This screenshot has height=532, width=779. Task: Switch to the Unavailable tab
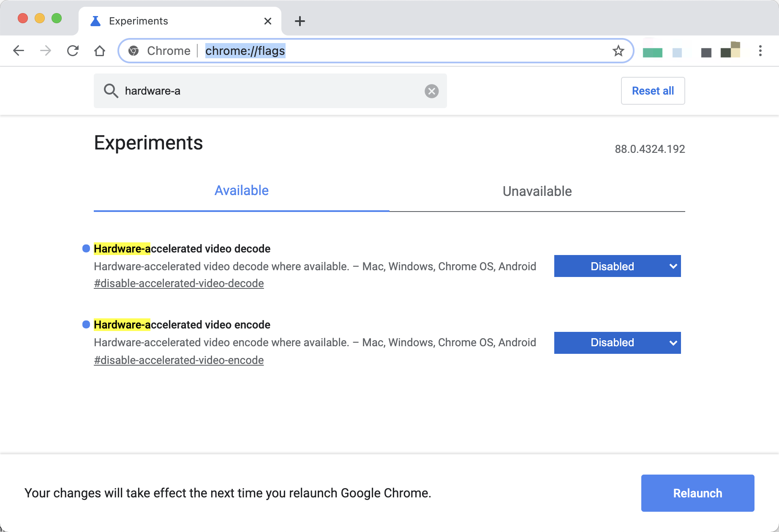click(537, 191)
